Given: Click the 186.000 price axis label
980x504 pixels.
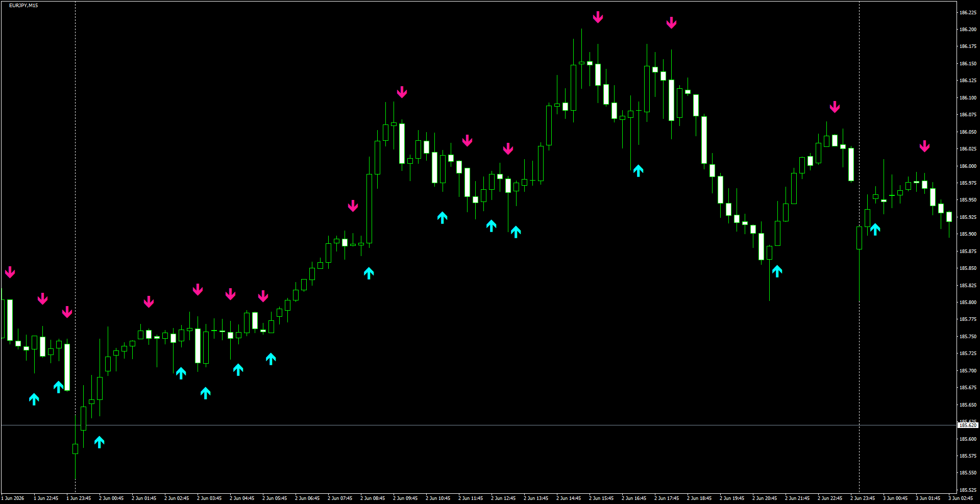Looking at the screenshot, I should (x=968, y=166).
